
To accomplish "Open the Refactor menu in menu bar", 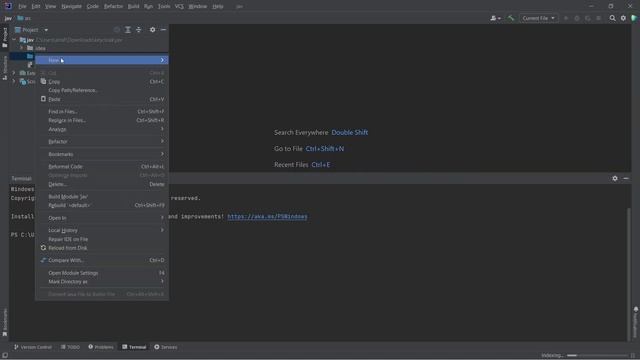I will pos(113,6).
